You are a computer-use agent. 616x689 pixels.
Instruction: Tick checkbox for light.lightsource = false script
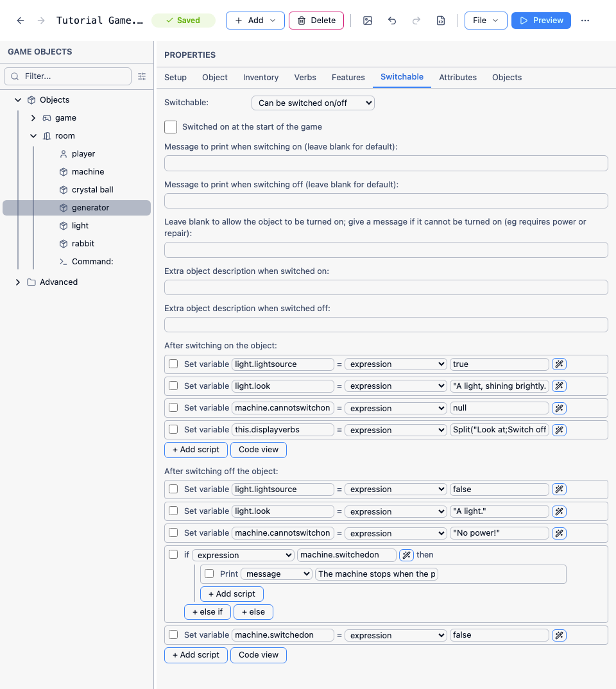[173, 489]
